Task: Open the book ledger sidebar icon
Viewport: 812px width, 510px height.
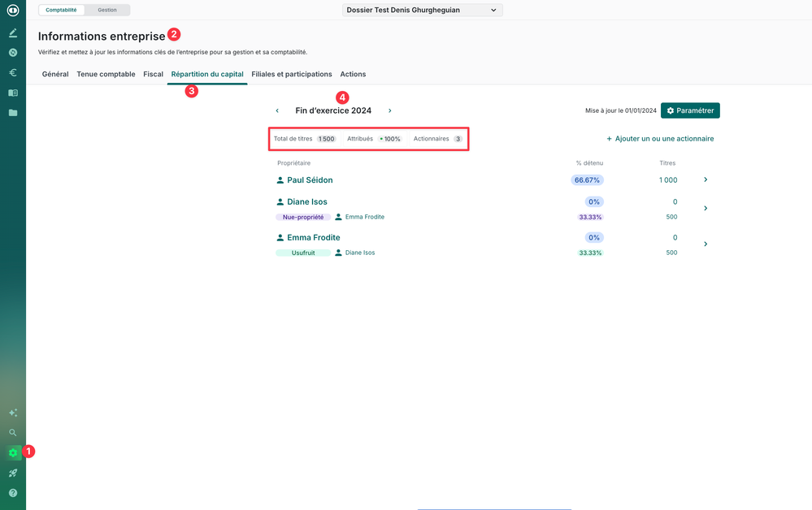Action: tap(13, 93)
